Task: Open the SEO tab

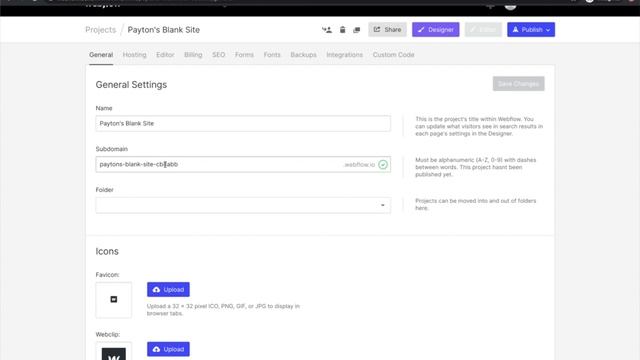Action: coord(218,55)
